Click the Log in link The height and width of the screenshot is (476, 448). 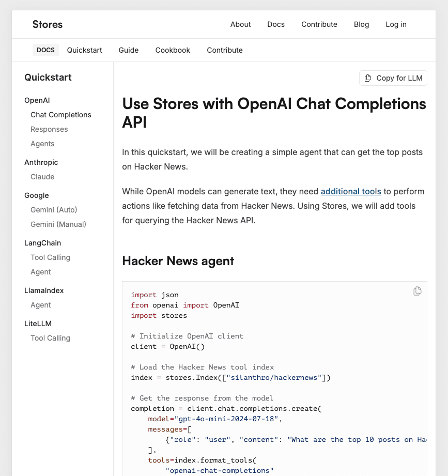[x=396, y=24]
